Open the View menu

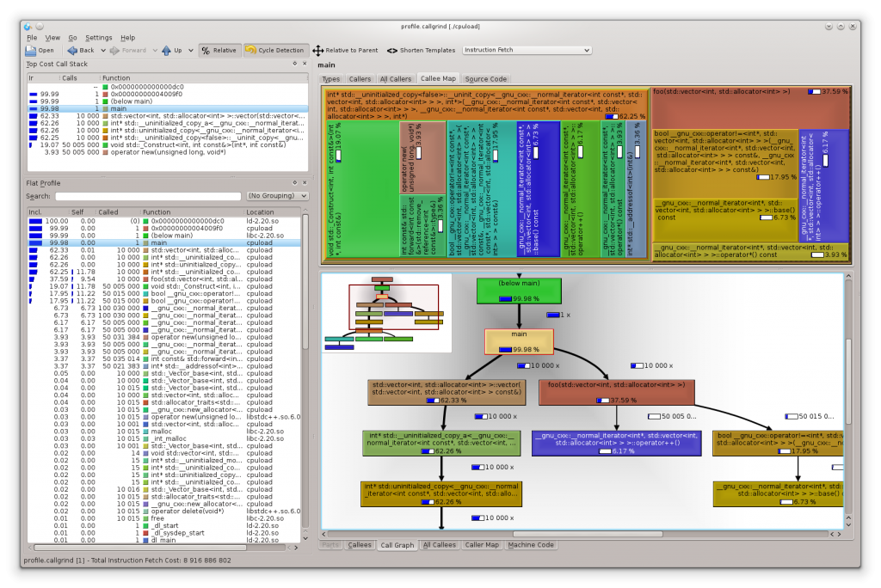click(52, 38)
